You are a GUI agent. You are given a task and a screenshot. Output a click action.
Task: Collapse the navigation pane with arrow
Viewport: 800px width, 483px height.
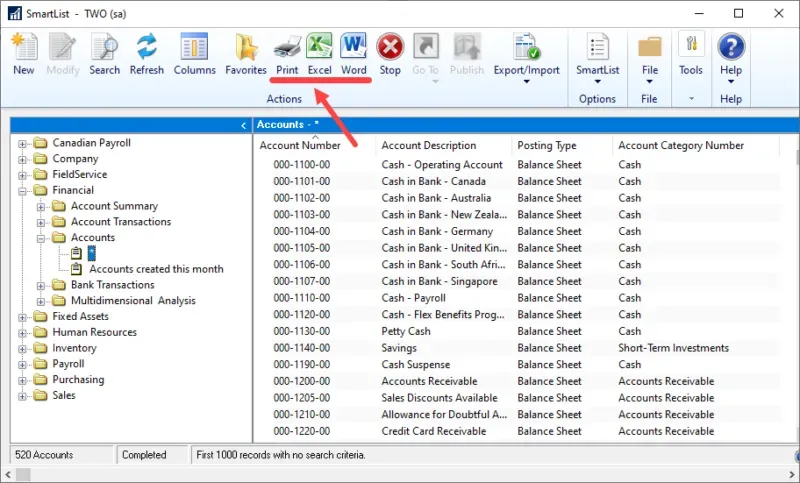point(244,125)
